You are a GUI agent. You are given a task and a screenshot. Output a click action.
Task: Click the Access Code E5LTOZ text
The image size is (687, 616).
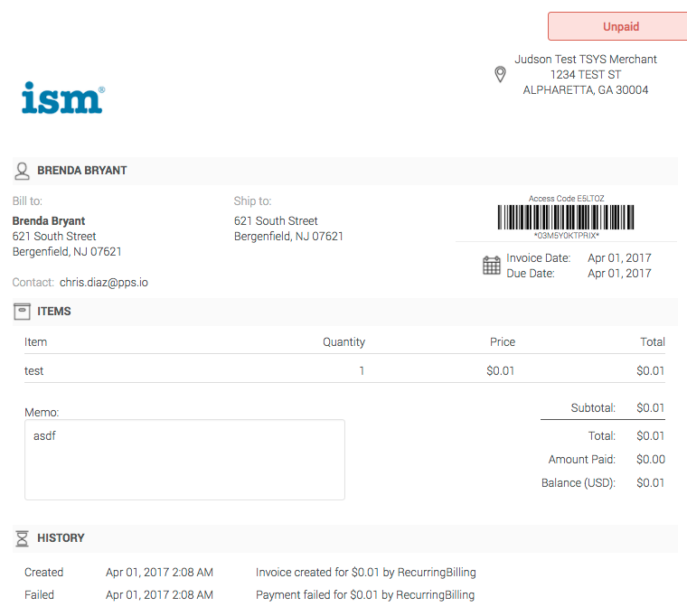coord(566,199)
